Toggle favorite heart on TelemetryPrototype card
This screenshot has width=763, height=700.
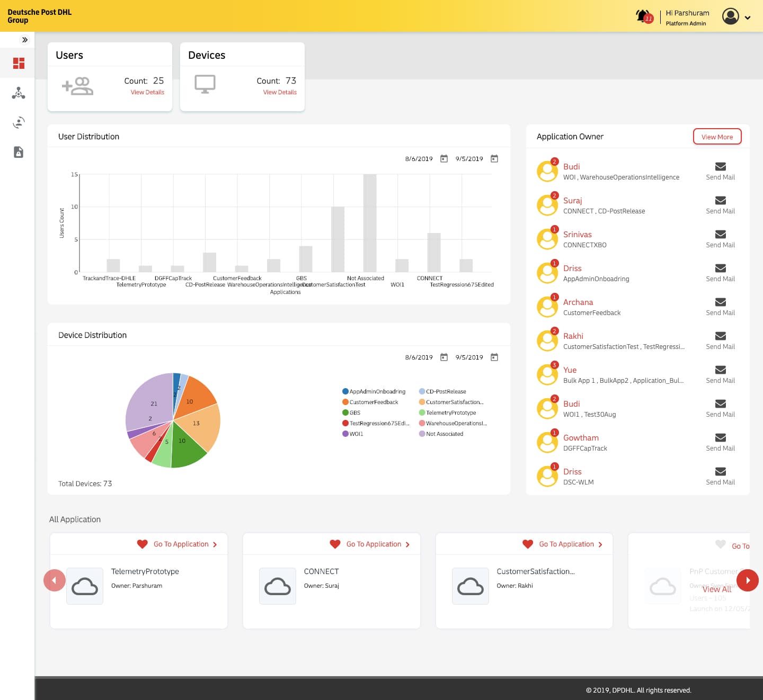(x=142, y=544)
